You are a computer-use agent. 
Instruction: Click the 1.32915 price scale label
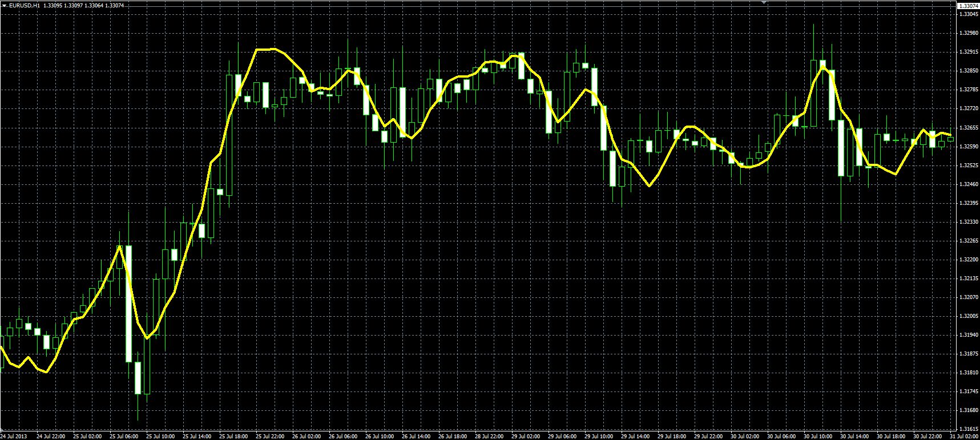[968, 52]
